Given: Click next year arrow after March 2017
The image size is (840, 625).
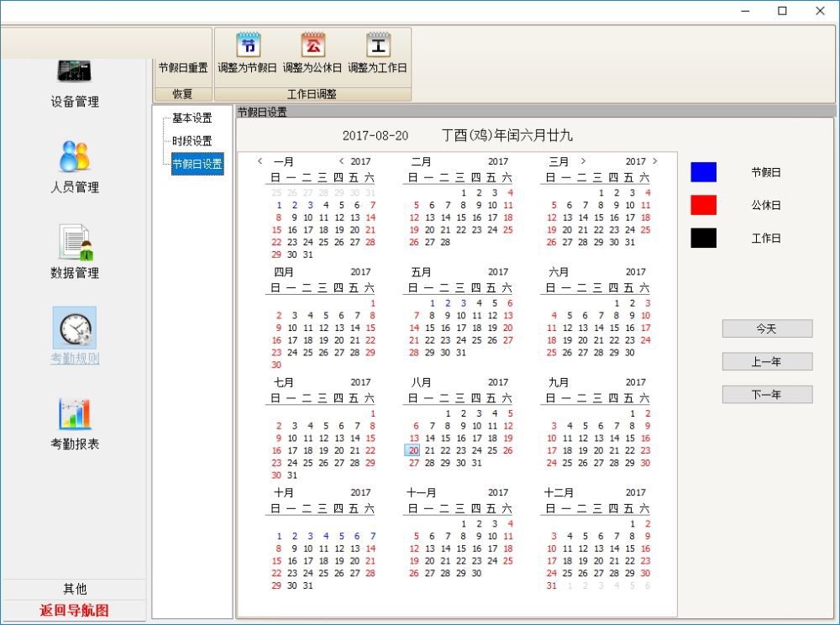Looking at the screenshot, I should (x=654, y=160).
